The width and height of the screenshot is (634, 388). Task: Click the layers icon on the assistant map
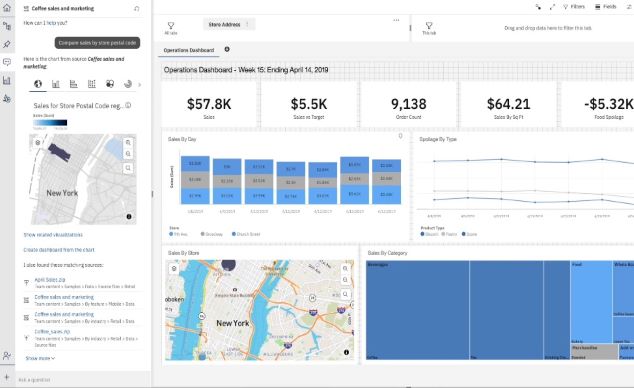point(38,143)
